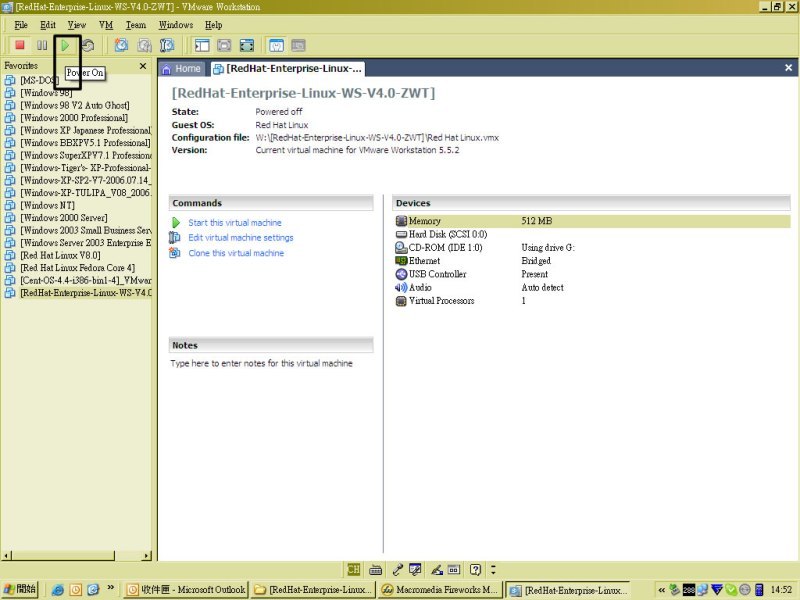Select [Windows Server 2003 Enterprise] favorite
This screenshot has height=600, width=800.
point(85,243)
